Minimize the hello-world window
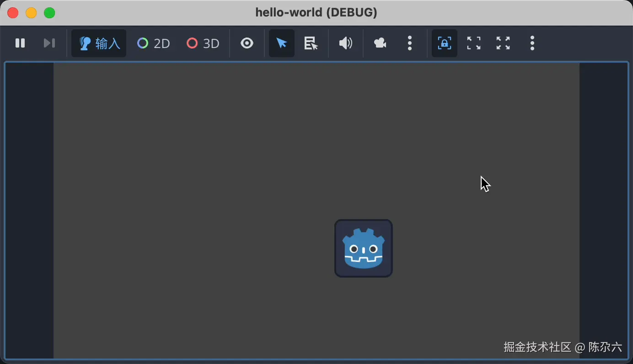 31,13
